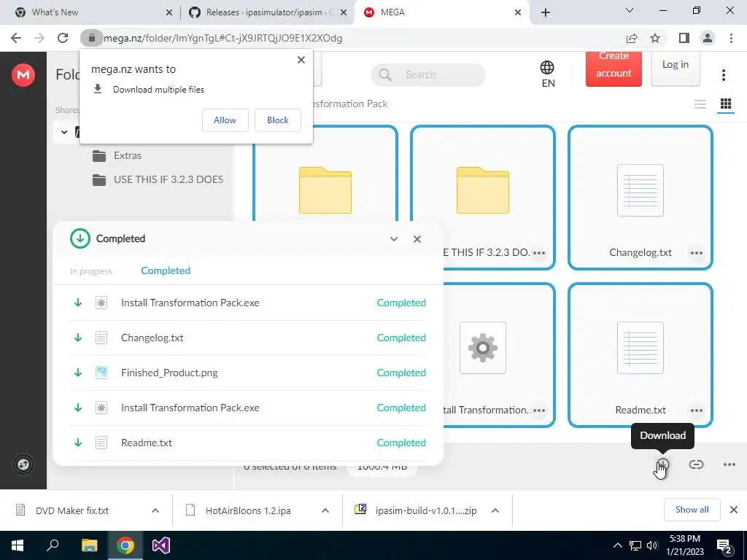Show hidden system tray icons
The width and height of the screenshot is (747, 560).
[x=617, y=545]
